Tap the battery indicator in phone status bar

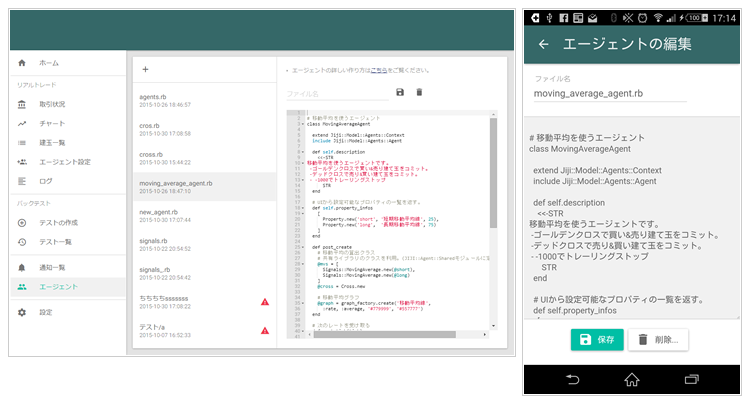pos(696,18)
